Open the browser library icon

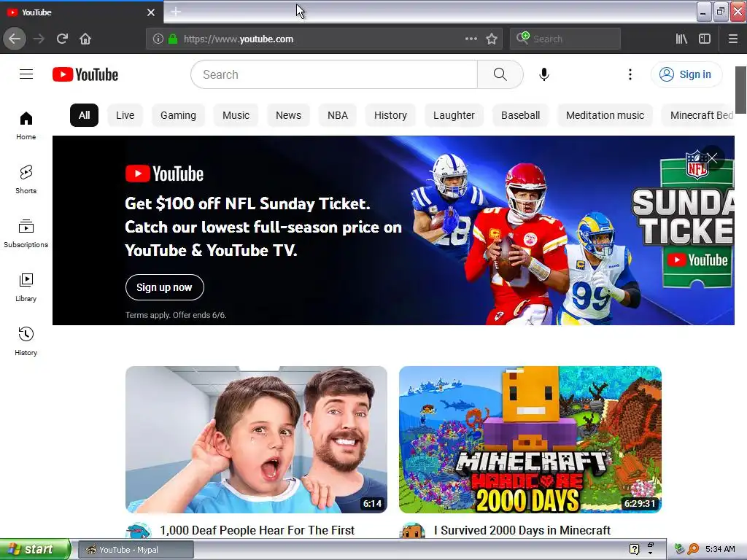point(681,39)
